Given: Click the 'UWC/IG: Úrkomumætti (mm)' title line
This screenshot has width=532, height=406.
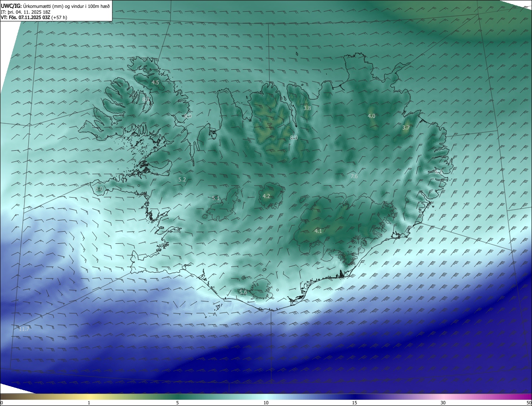Looking at the screenshot, I should (56, 6).
